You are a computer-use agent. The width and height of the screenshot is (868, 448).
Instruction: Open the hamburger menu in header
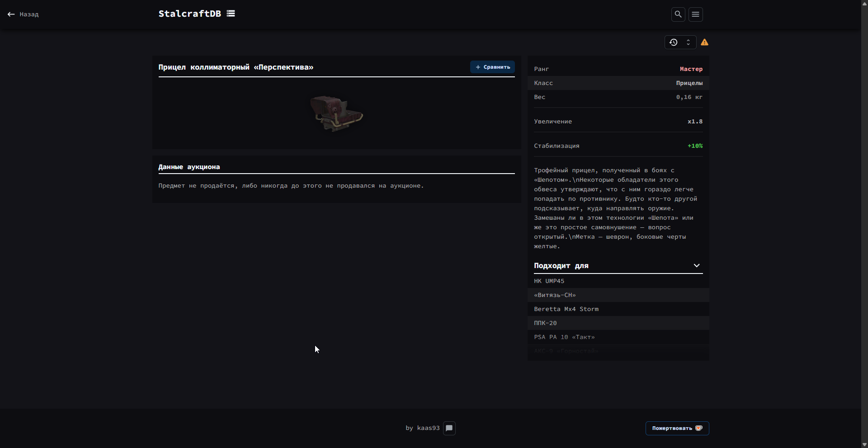tap(695, 14)
